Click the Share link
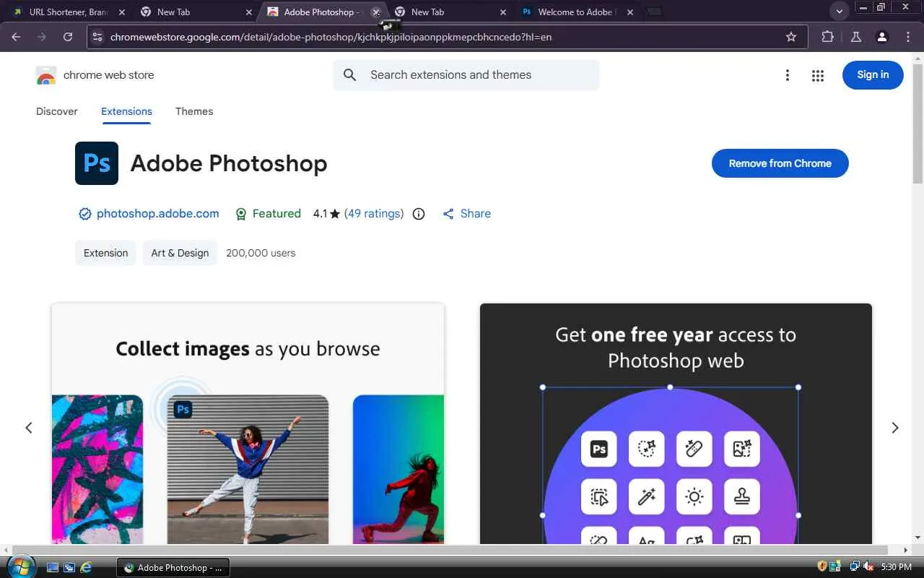Viewport: 924px width, 578px height. [x=476, y=214]
